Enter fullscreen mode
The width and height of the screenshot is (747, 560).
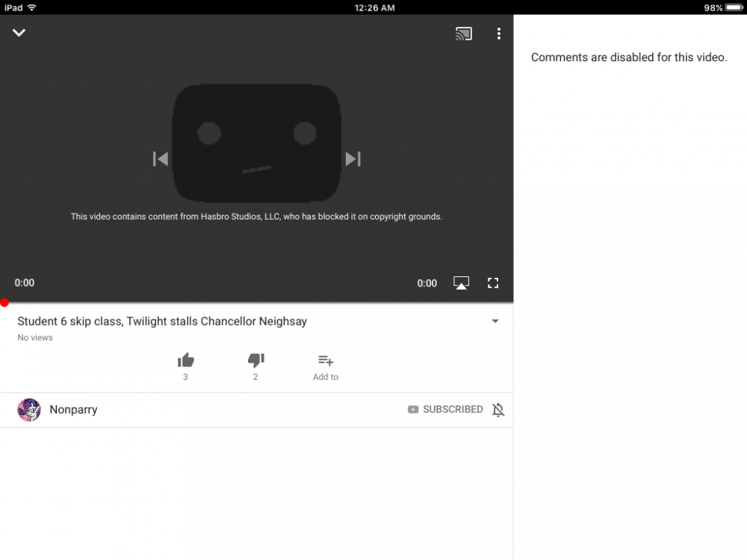pos(493,283)
